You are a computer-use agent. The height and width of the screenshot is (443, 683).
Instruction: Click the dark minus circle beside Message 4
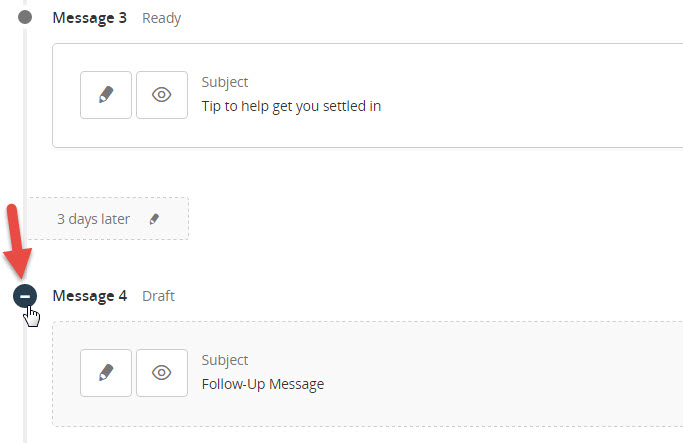click(26, 296)
